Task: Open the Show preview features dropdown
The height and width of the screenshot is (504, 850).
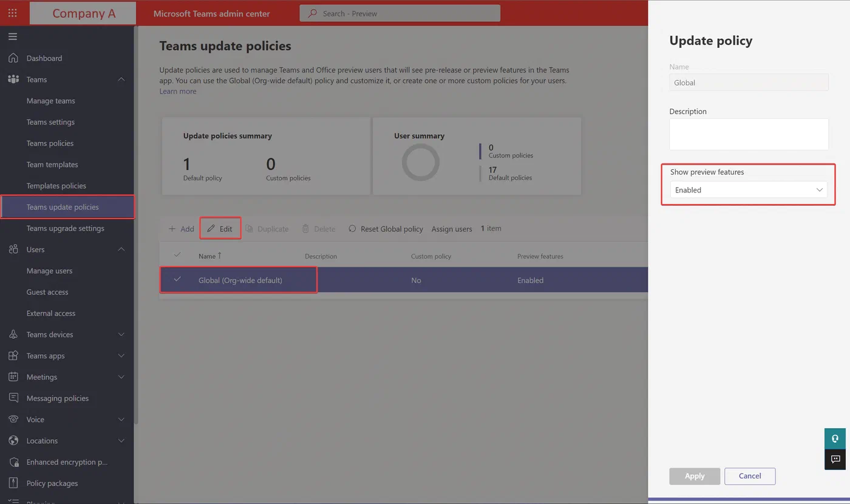Action: pyautogui.click(x=749, y=189)
